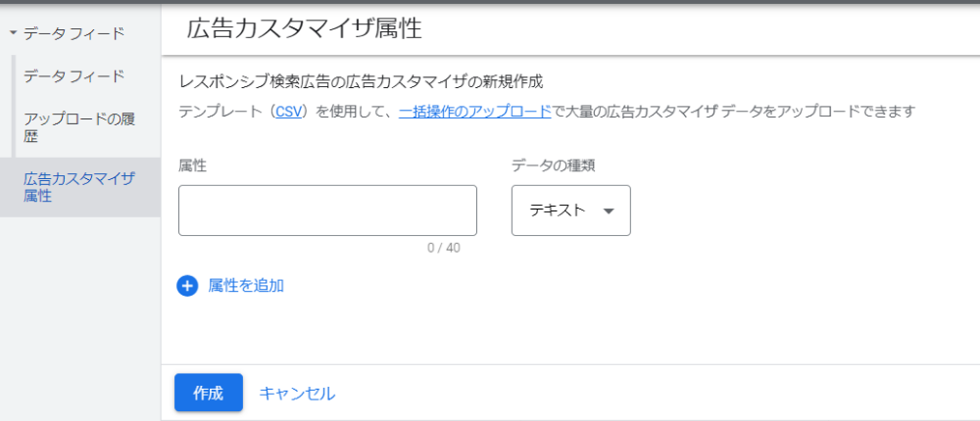Open the データ フィード sub-item in sidebar
The image size is (980, 421).
click(x=74, y=76)
